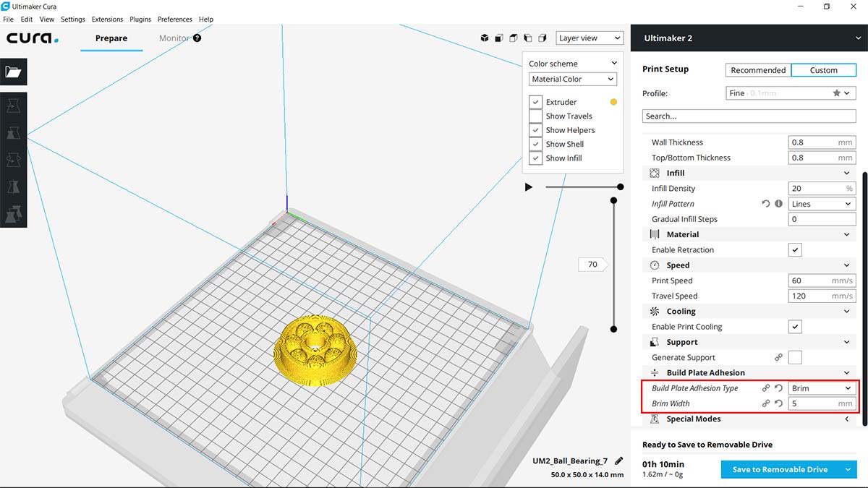The height and width of the screenshot is (488, 868).
Task: Open the Infill Pattern info icon
Action: tap(779, 204)
